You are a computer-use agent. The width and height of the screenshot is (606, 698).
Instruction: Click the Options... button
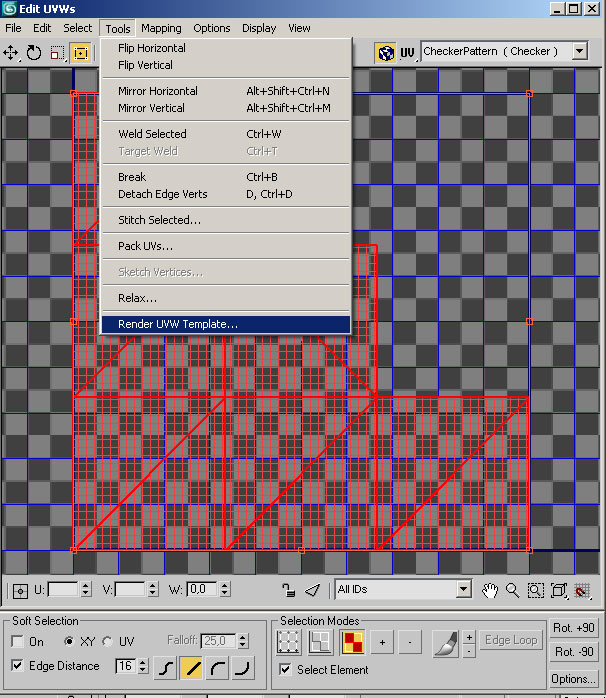[x=574, y=679]
